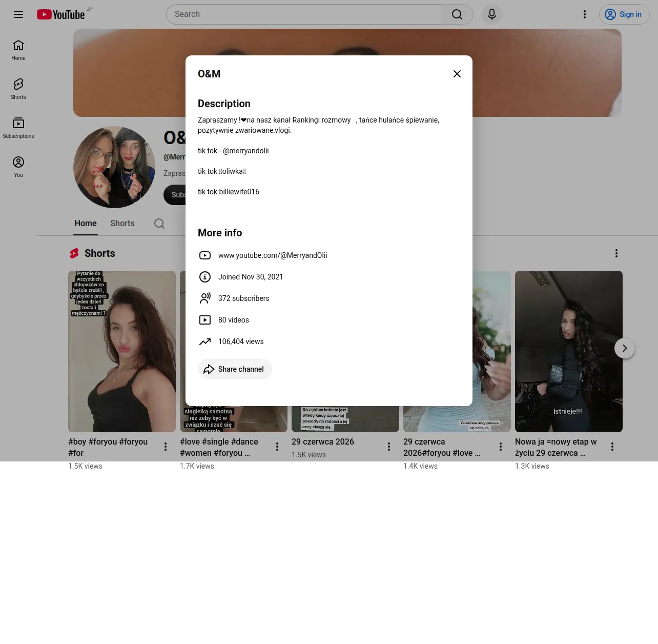Open the 'Nowa ja =nowy etap' short thumbnail
Image resolution: width=658 pixels, height=644 pixels.
[569, 351]
